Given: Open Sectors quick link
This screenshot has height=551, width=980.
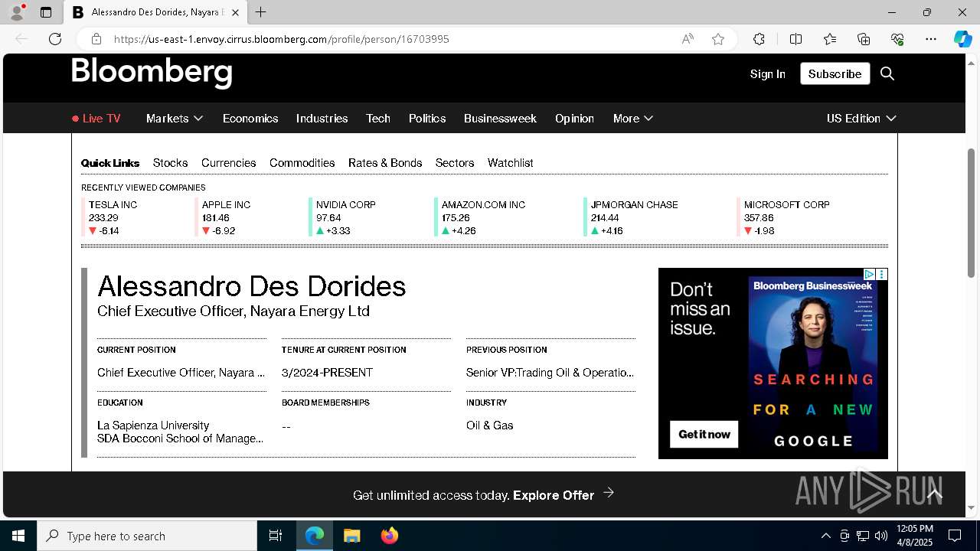Looking at the screenshot, I should [x=455, y=163].
